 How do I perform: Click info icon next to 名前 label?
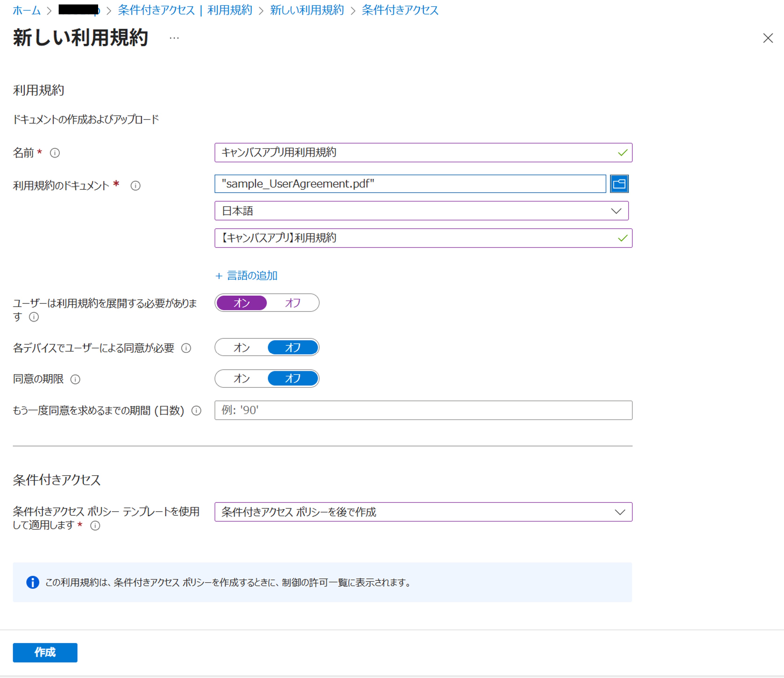click(x=55, y=153)
